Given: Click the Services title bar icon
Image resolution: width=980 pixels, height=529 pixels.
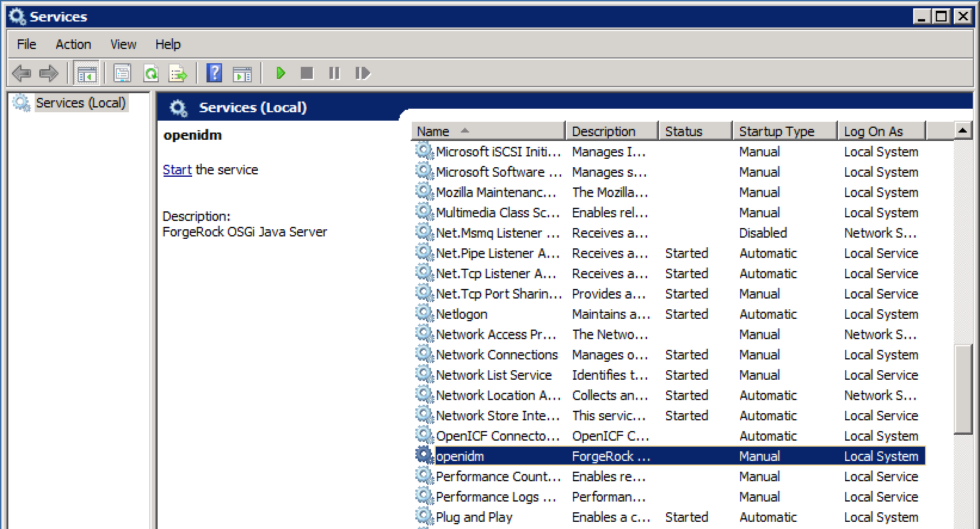Looking at the screenshot, I should pos(17,16).
